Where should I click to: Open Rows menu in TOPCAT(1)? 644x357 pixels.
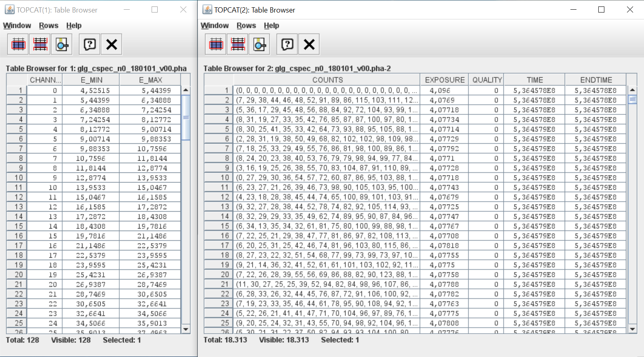pos(49,25)
